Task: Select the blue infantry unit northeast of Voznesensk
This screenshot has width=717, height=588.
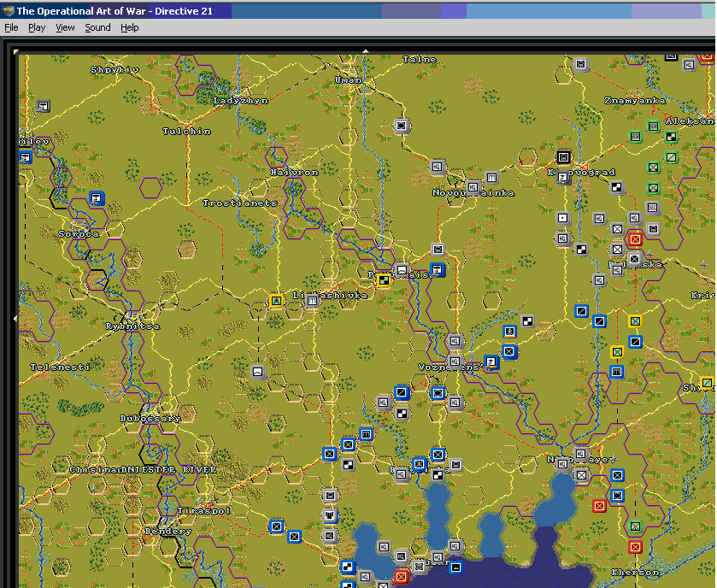Action: 509,351
